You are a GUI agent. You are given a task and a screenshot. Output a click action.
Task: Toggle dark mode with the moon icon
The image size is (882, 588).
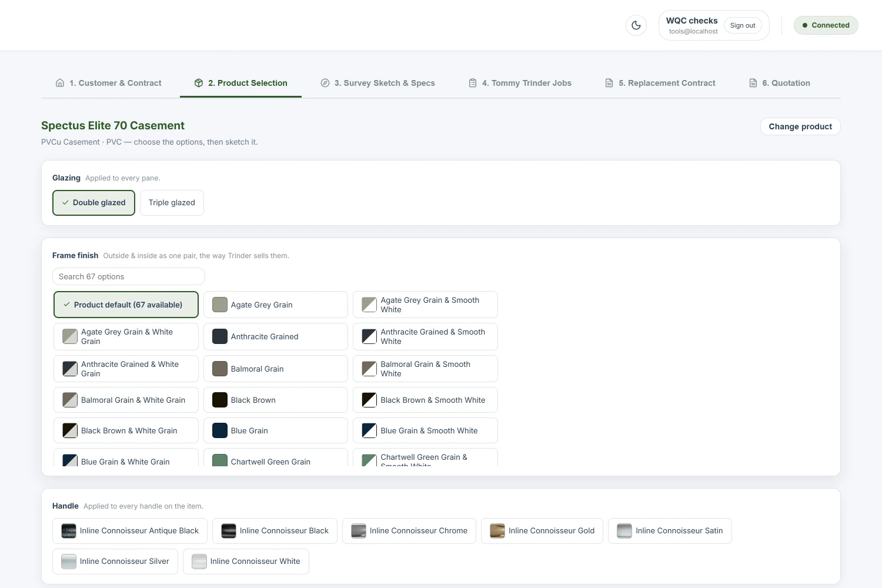click(636, 25)
